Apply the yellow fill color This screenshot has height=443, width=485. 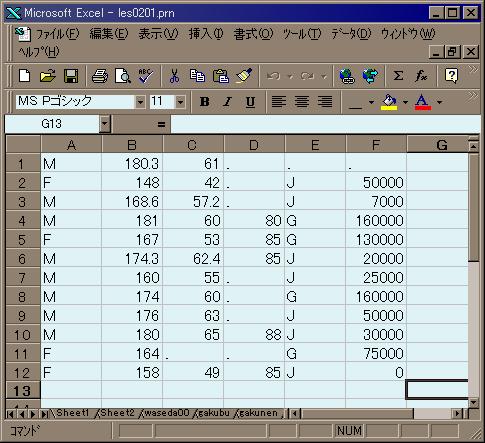pos(389,102)
